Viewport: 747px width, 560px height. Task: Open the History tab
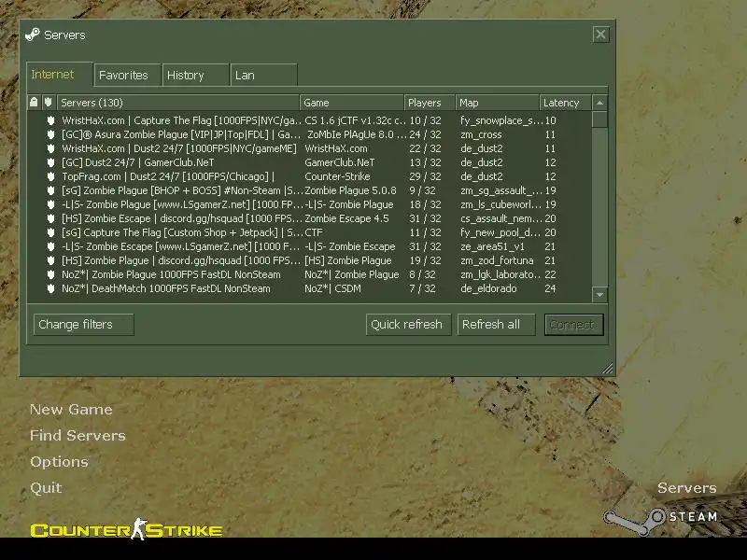point(195,75)
